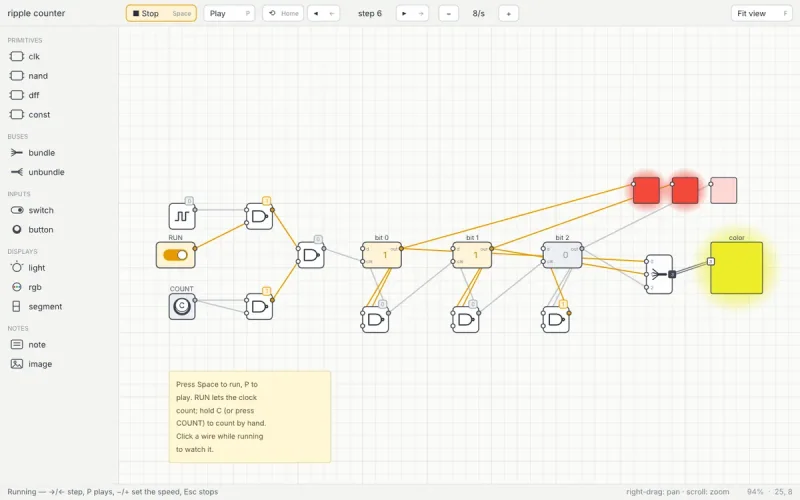Step backward one step
Image resolution: width=800 pixels, height=500 pixels.
click(x=323, y=13)
